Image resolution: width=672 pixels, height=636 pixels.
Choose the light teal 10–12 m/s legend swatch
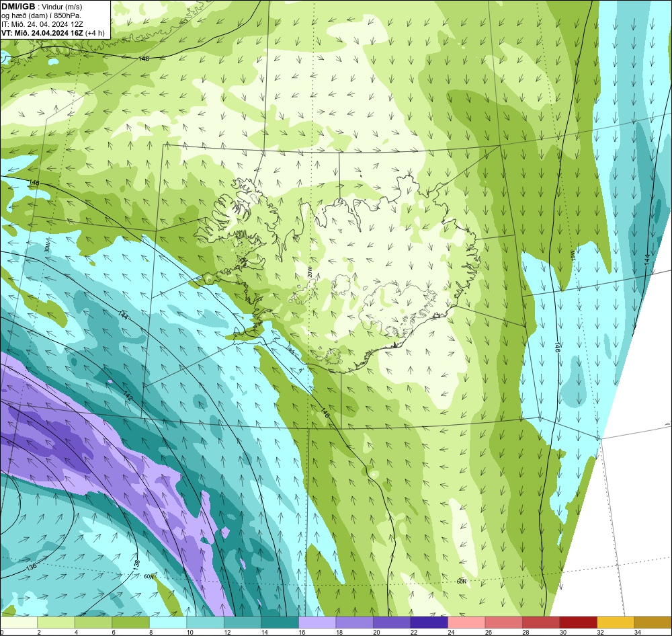coord(205,622)
